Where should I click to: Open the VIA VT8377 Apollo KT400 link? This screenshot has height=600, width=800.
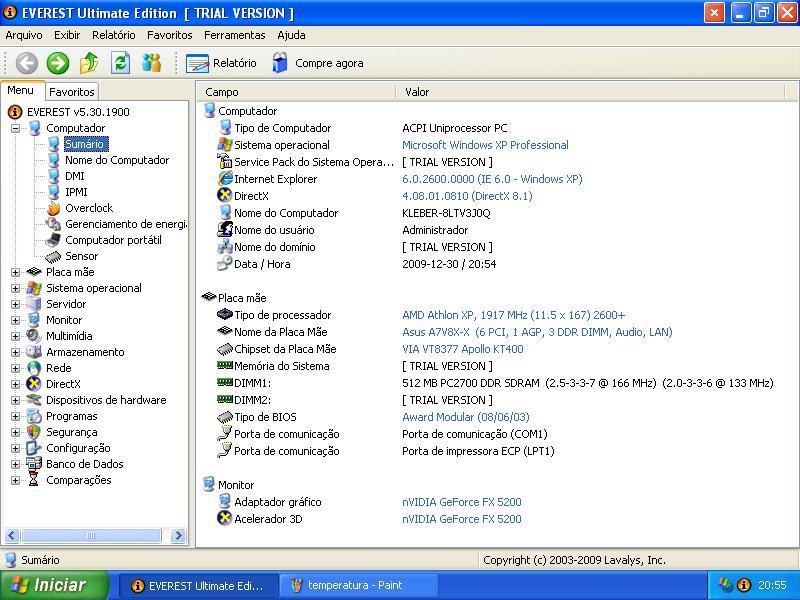click(463, 349)
